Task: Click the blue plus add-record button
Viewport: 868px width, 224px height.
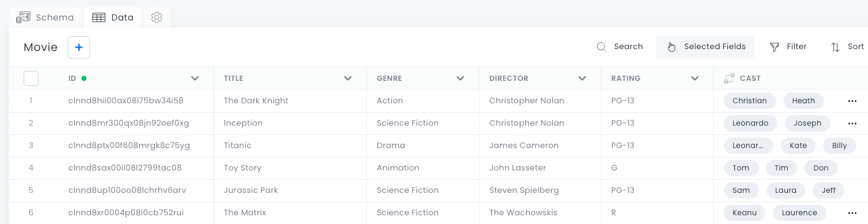Action: 79,47
